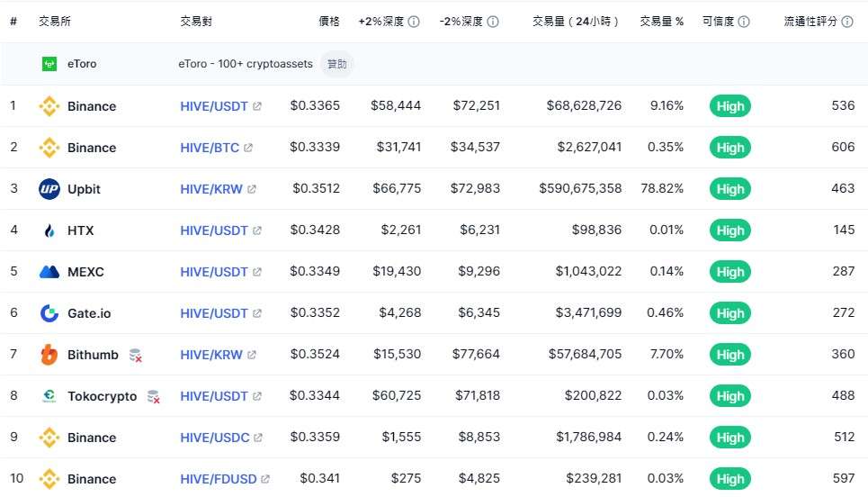The height and width of the screenshot is (497, 868).
Task: Click the Upbit exchange logo icon
Action: pos(49,189)
